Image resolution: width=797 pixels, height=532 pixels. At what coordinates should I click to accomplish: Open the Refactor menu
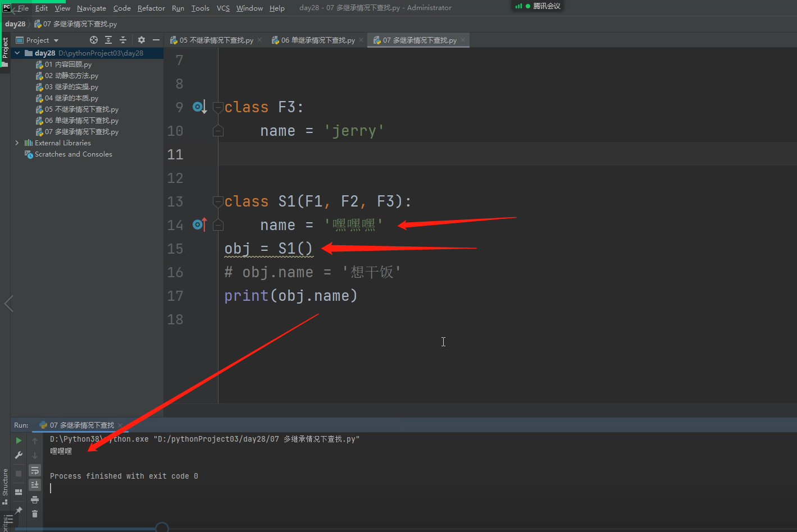tap(151, 8)
